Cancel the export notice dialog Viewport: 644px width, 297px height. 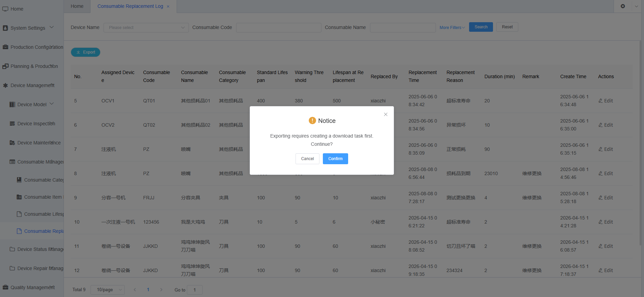point(307,159)
